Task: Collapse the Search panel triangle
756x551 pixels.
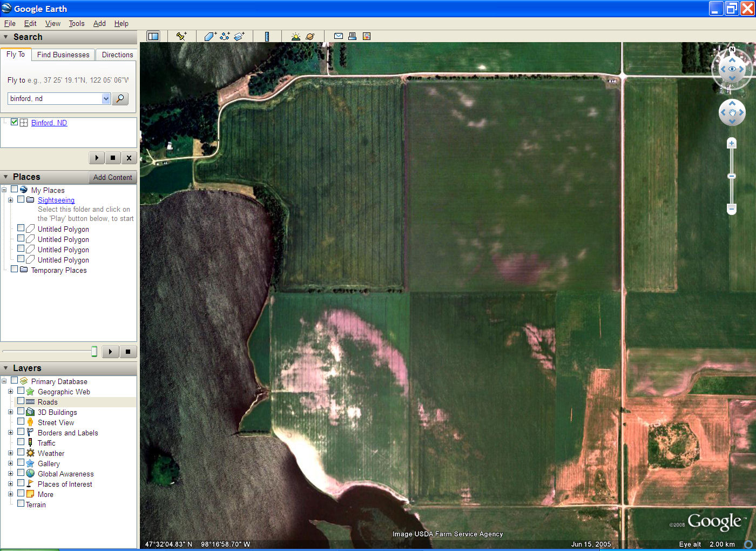Action: (6, 37)
